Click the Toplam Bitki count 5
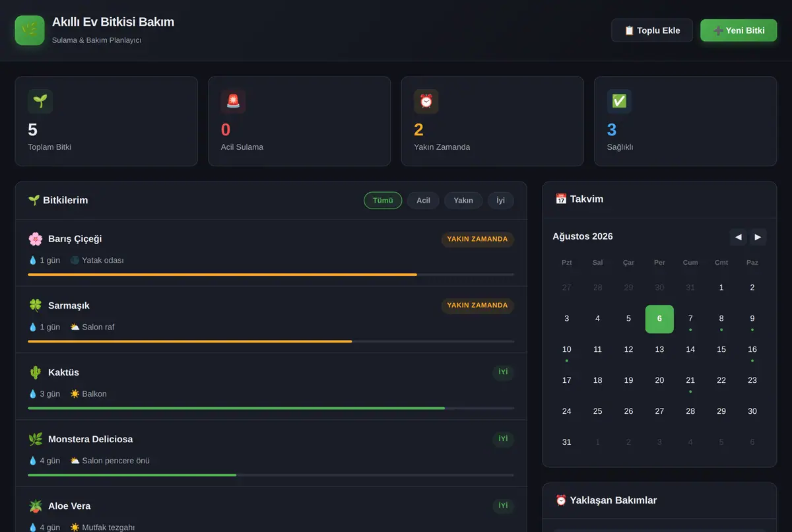Viewport: 792px width, 532px height. click(x=33, y=129)
